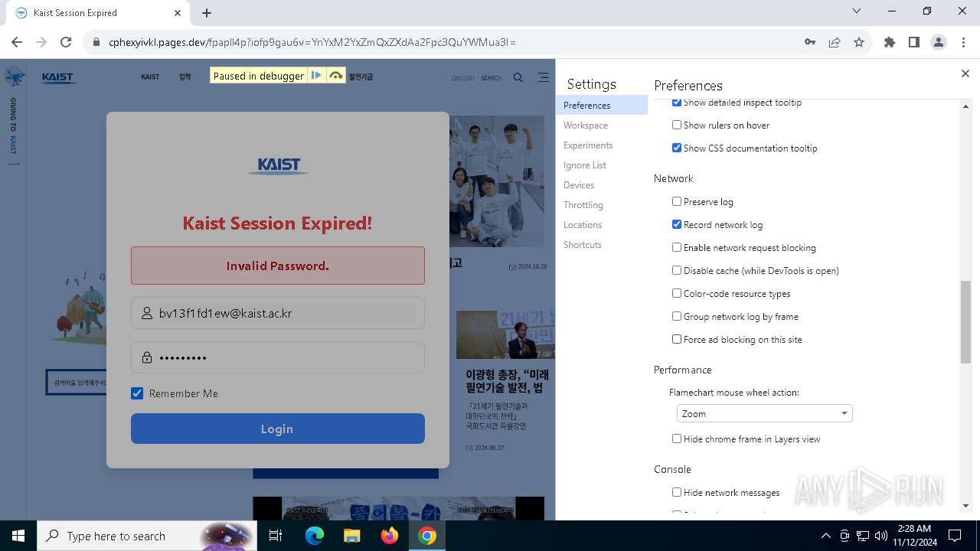The height and width of the screenshot is (551, 980).
Task: Open a new browser tab
Action: (x=207, y=13)
